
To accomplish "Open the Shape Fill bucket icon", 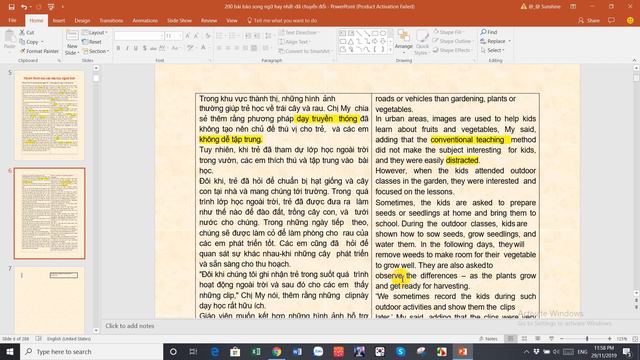I will (436, 32).
